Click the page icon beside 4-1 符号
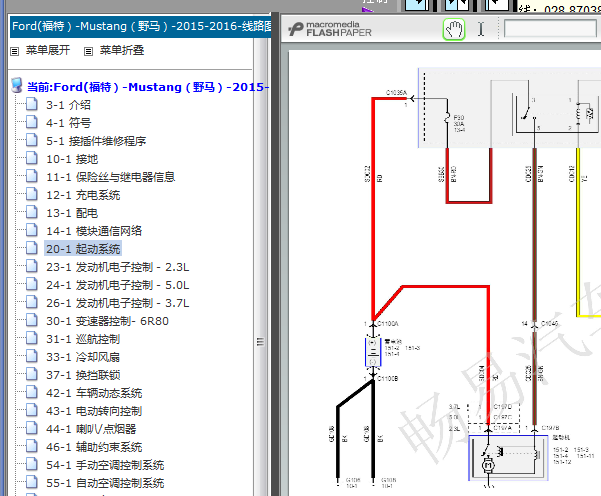Image resolution: width=601 pixels, height=496 pixels. tap(32, 122)
